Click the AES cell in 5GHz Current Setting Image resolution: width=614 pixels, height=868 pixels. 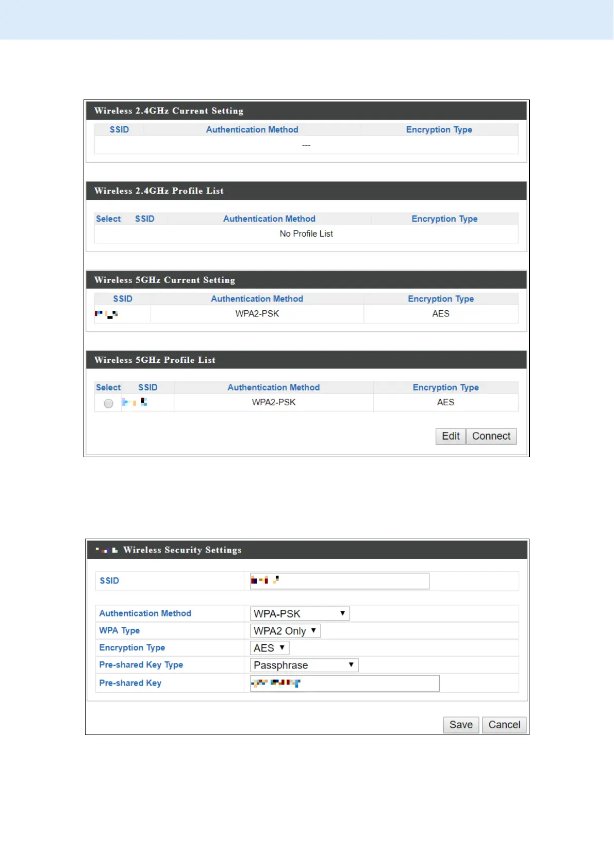click(441, 313)
